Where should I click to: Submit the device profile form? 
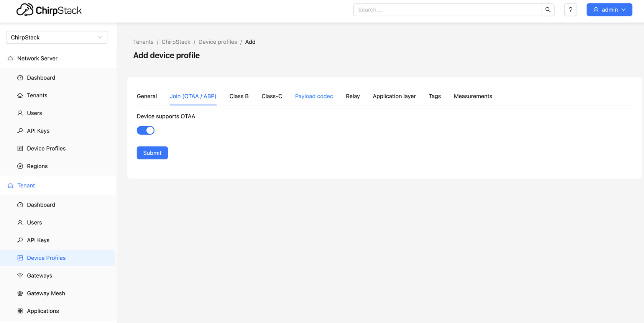(x=152, y=153)
